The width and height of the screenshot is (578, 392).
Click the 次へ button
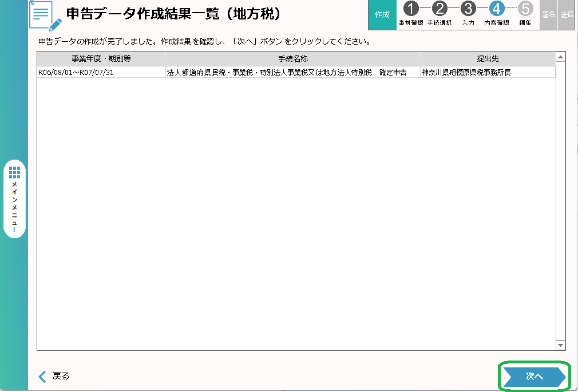tap(533, 377)
